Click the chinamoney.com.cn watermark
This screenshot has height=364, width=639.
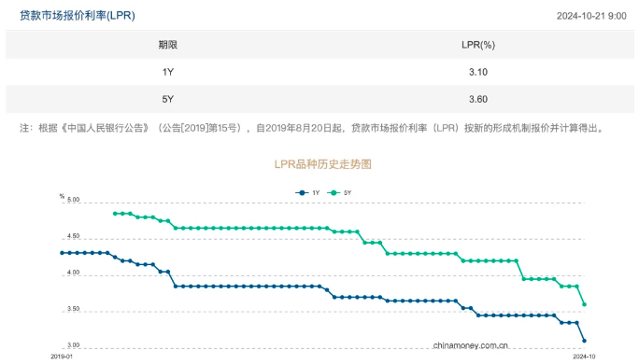point(470,345)
